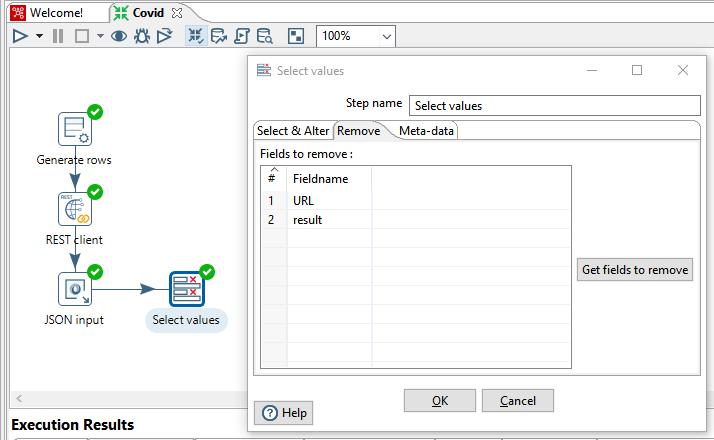Expand the stop options dropdown arrow
This screenshot has height=440, width=714.
[99, 36]
